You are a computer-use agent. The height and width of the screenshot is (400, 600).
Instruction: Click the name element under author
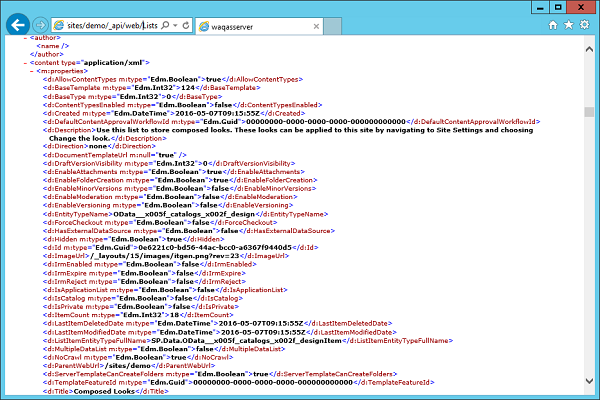pyautogui.click(x=53, y=46)
